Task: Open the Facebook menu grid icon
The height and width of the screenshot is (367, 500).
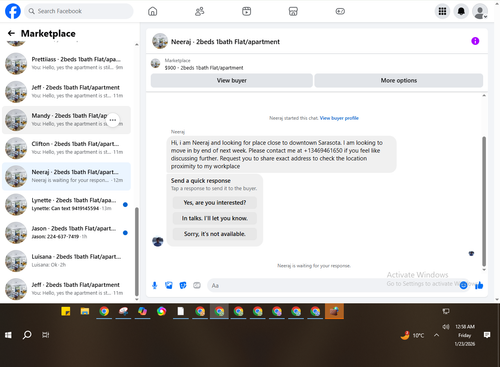Action: (442, 11)
